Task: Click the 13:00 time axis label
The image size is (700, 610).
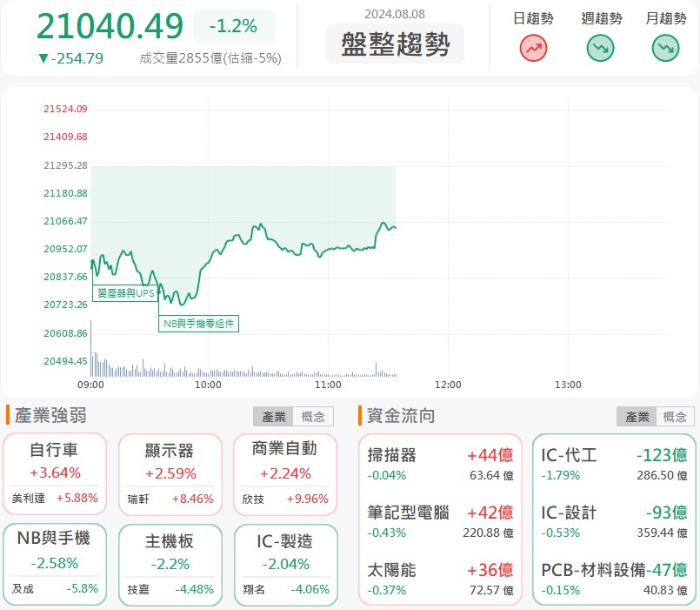Action: pyautogui.click(x=568, y=385)
